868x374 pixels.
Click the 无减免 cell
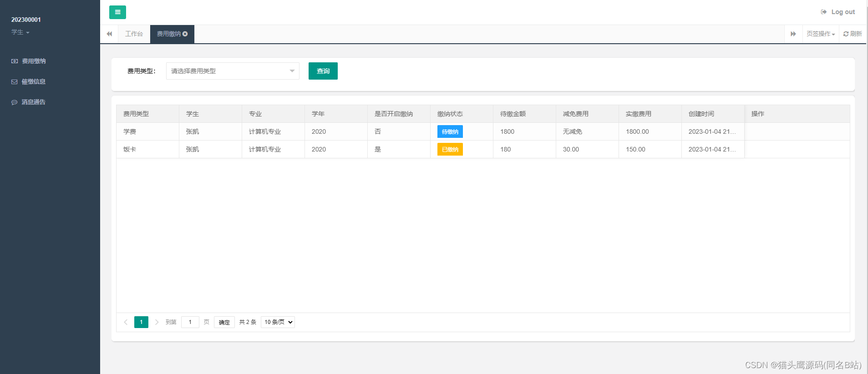tap(588, 131)
